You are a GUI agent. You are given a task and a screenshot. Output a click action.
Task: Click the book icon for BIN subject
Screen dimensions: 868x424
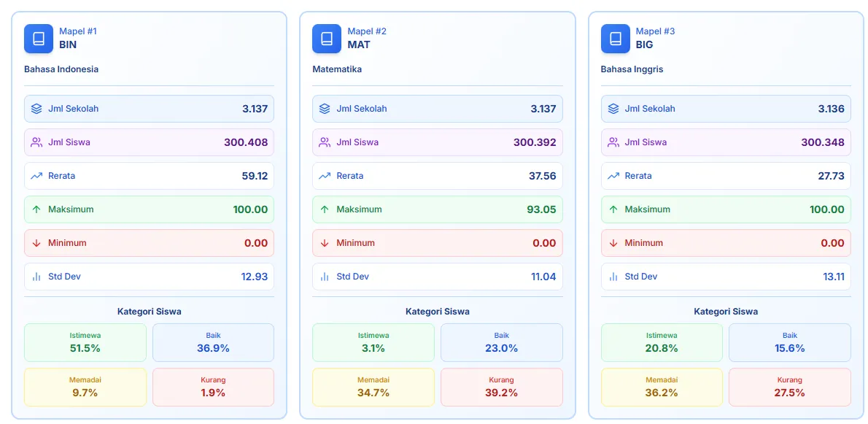[39, 39]
